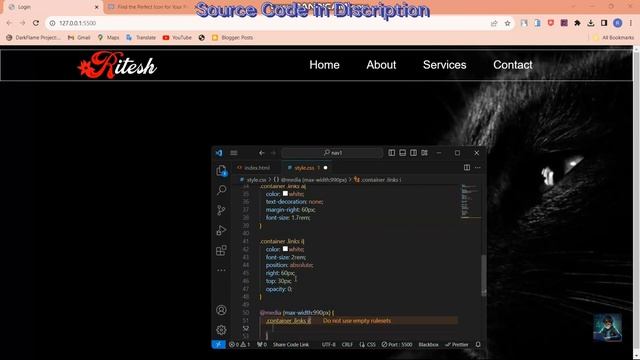The height and width of the screenshot is (360, 640).
Task: Open the Chrome profile avatar
Action: (x=618, y=23)
